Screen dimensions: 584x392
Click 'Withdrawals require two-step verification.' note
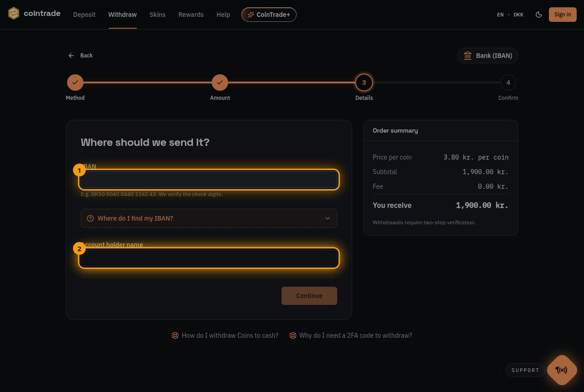[424, 222]
